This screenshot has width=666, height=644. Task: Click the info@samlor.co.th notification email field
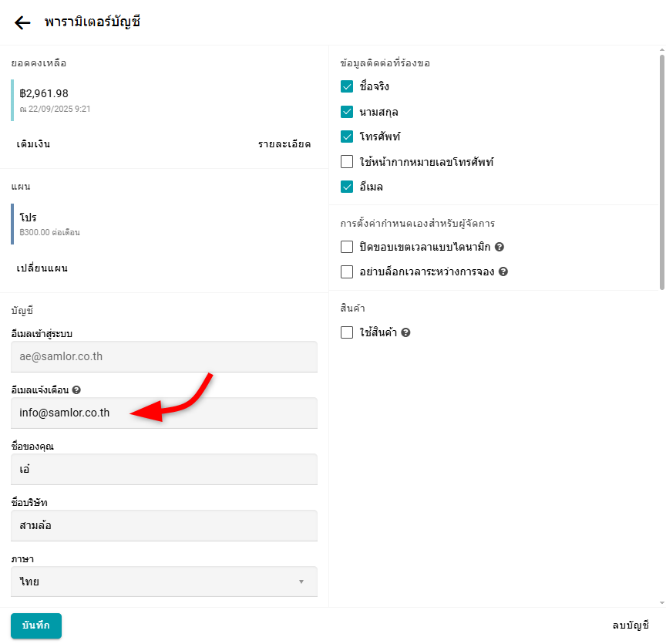coord(164,413)
